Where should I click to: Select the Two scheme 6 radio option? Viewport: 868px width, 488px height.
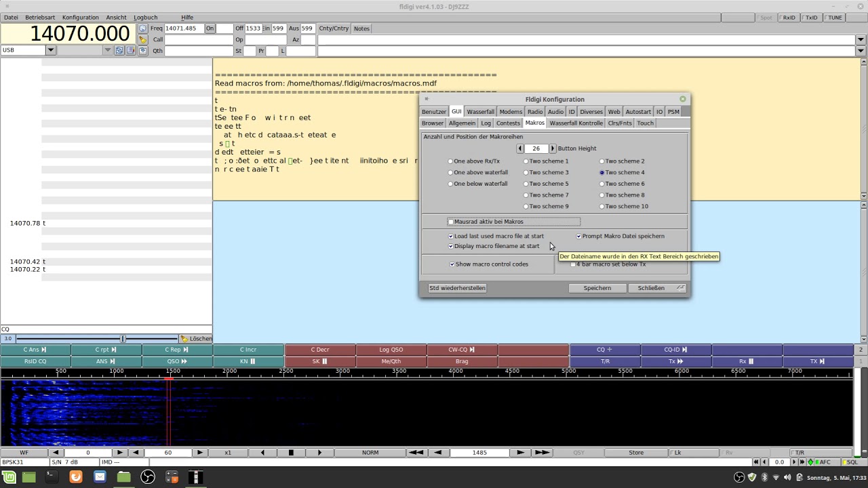tap(601, 184)
